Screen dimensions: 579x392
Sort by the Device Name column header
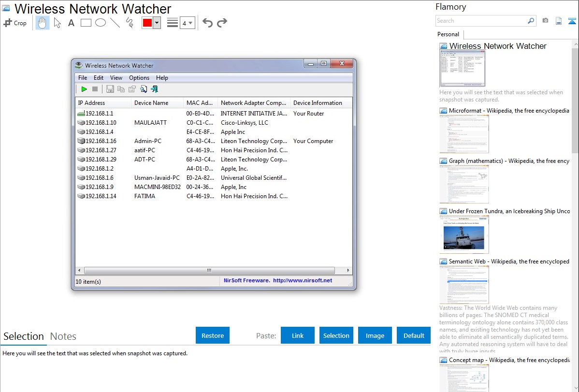[x=157, y=103]
